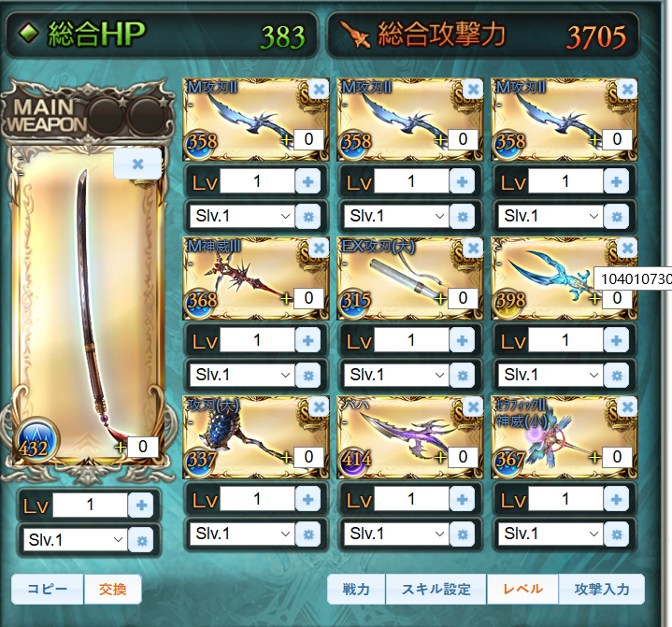Screen dimensions: 672x627
Task: Click Lv input field of first M攻刃II weapon
Action: (257, 181)
